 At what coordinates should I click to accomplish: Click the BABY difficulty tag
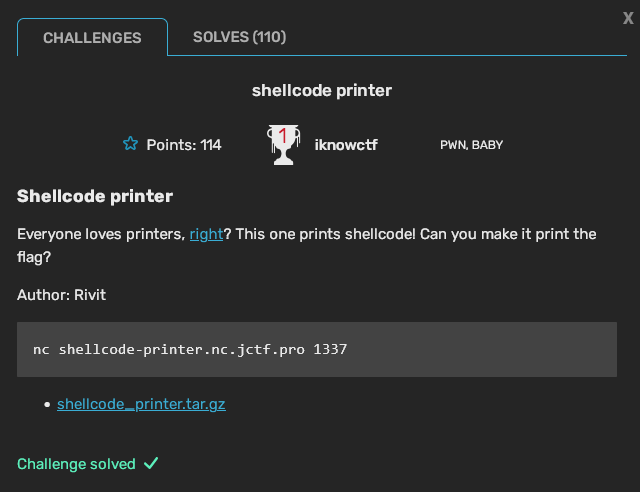pos(488,145)
